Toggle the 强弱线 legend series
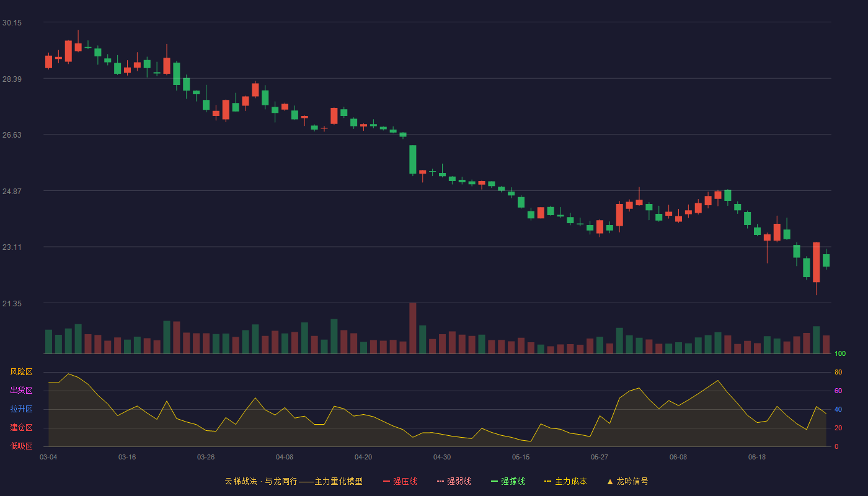 coord(454,481)
